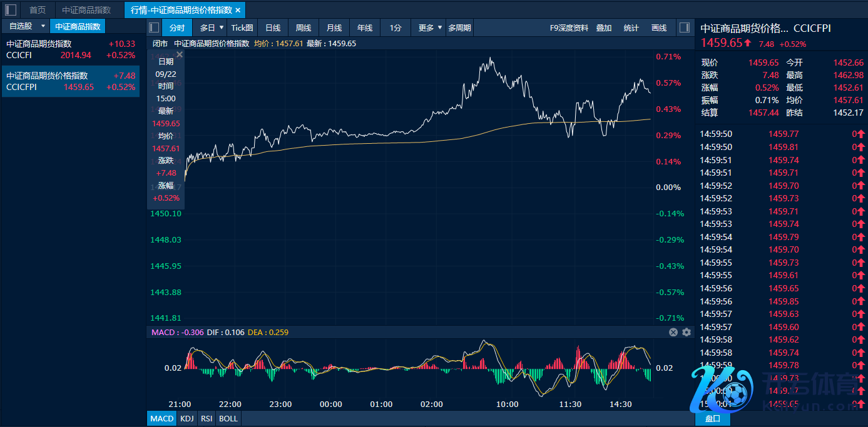Toggle the main sidebar icon beside 首页
The width and height of the screenshot is (868, 427).
pos(11,10)
